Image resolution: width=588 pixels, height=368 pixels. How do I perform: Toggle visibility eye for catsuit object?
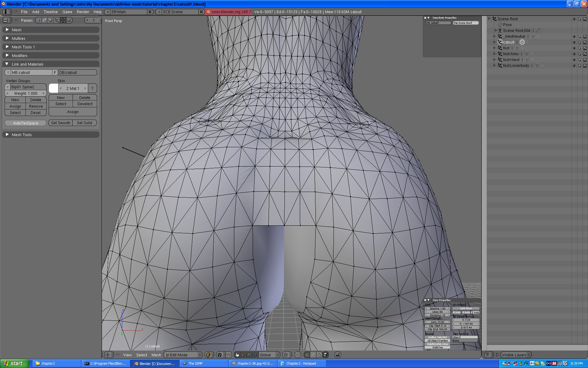tap(574, 42)
